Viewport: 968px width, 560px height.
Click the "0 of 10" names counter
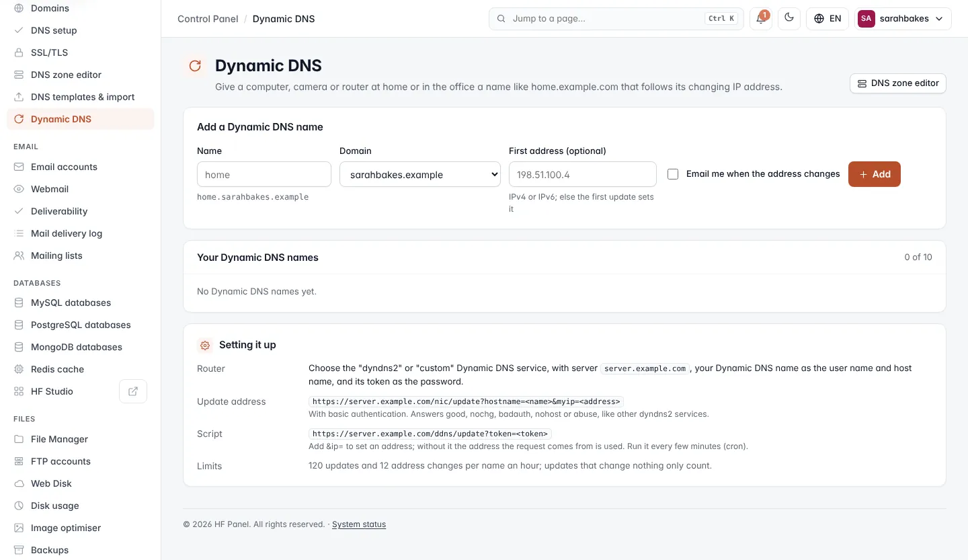[x=918, y=257]
